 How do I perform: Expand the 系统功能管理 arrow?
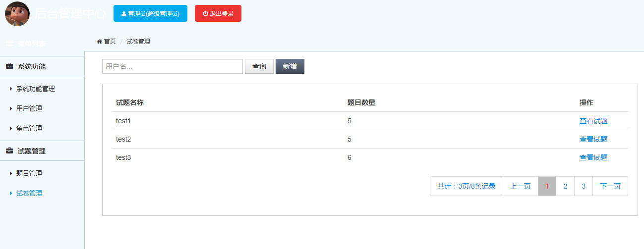coord(11,89)
